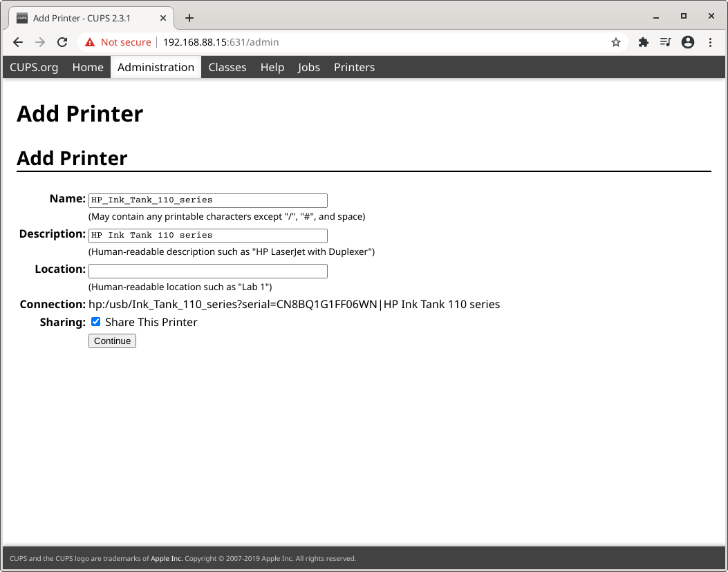This screenshot has height=572, width=728.
Task: Close the Add Printer browser tab
Action: click(x=163, y=18)
